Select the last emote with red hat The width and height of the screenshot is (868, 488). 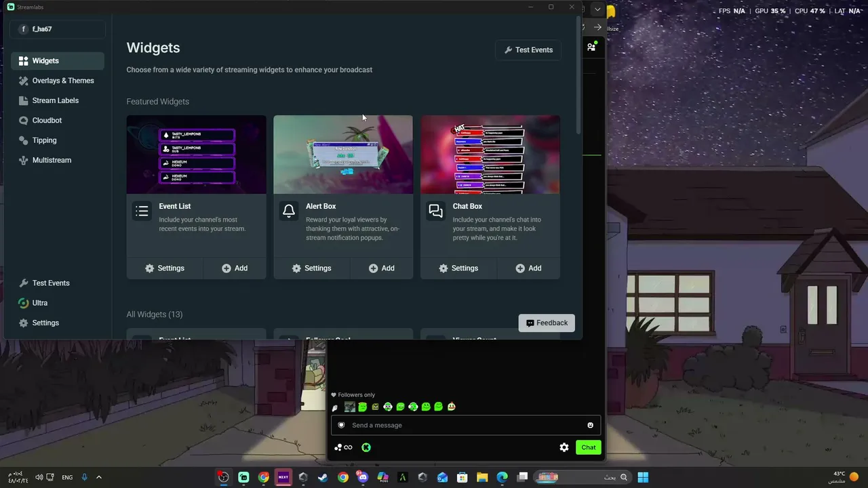tap(452, 407)
